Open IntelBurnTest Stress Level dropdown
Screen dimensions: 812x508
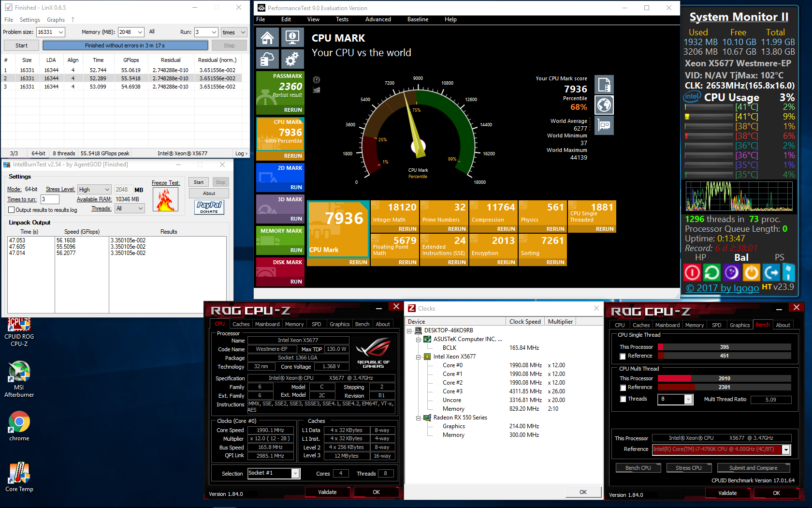pyautogui.click(x=94, y=190)
